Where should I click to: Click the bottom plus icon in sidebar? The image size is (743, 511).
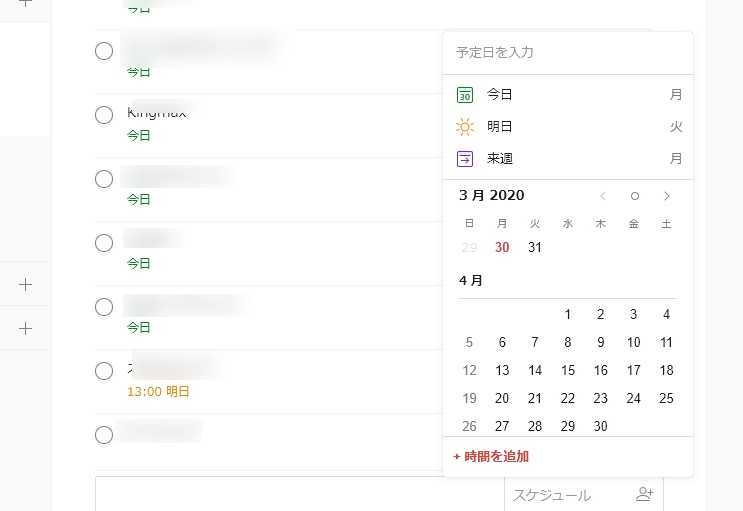[x=26, y=328]
